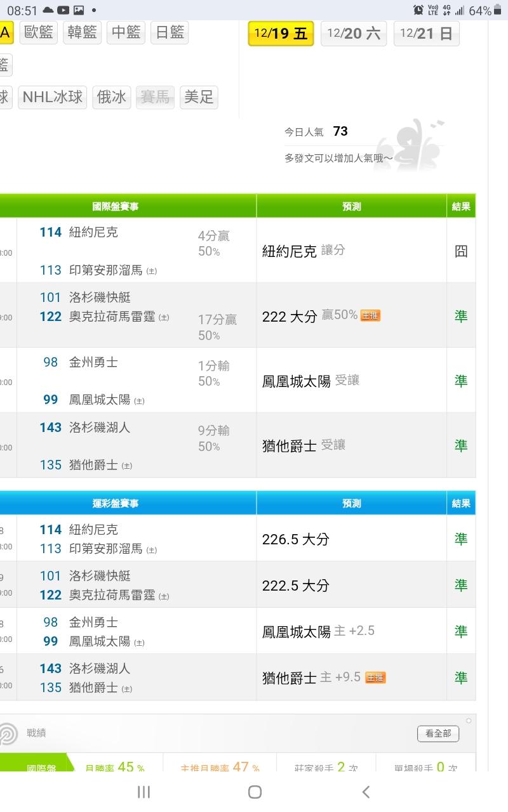Image resolution: width=508 pixels, height=812 pixels.
Task: Tap the 1分輸 50% result text
Action: (213, 374)
